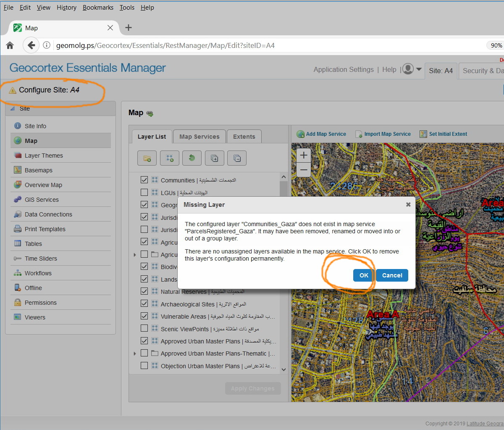504x430 pixels.
Task: Click the layer list scrollbar up arrow
Action: tap(283, 177)
